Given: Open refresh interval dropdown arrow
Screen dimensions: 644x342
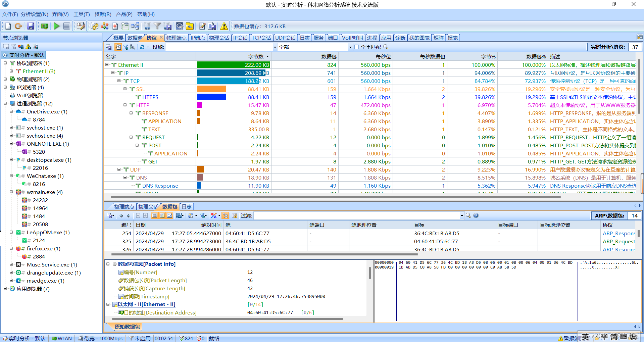Looking at the screenshot, I should [x=148, y=47].
